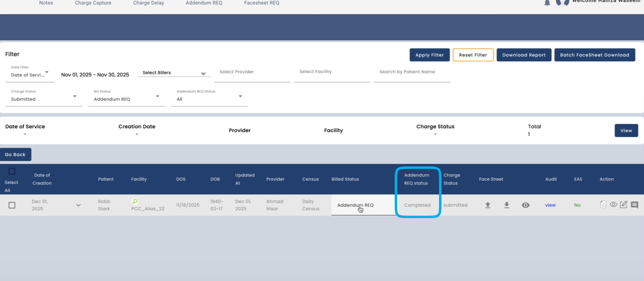The width and height of the screenshot is (644, 281).
Task: Click the green PCC icon beside facility
Action: 135,201
